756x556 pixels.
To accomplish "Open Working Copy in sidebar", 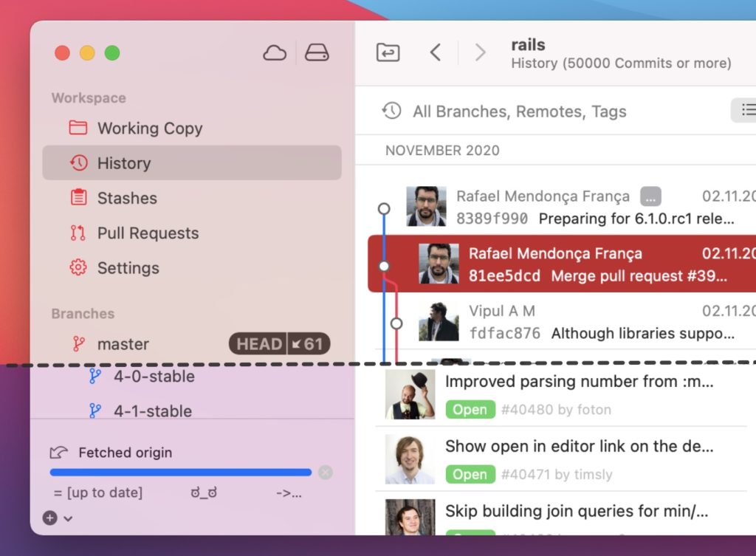I will click(192, 128).
